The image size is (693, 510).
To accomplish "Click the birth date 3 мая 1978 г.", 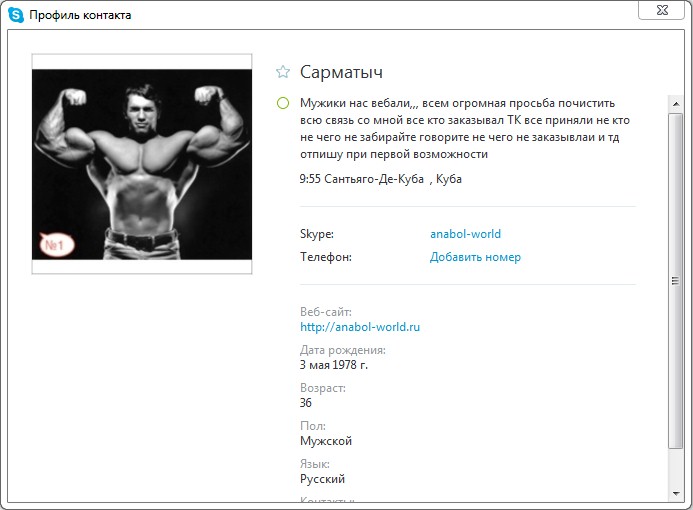I will click(x=334, y=365).
